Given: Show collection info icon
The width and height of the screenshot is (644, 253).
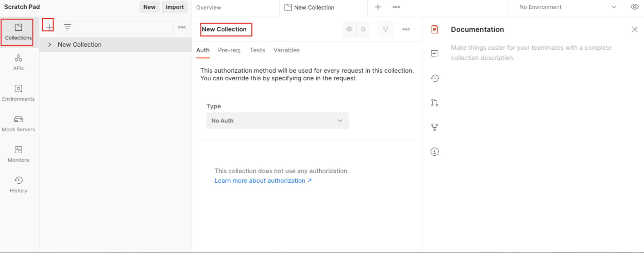Looking at the screenshot, I should [434, 152].
